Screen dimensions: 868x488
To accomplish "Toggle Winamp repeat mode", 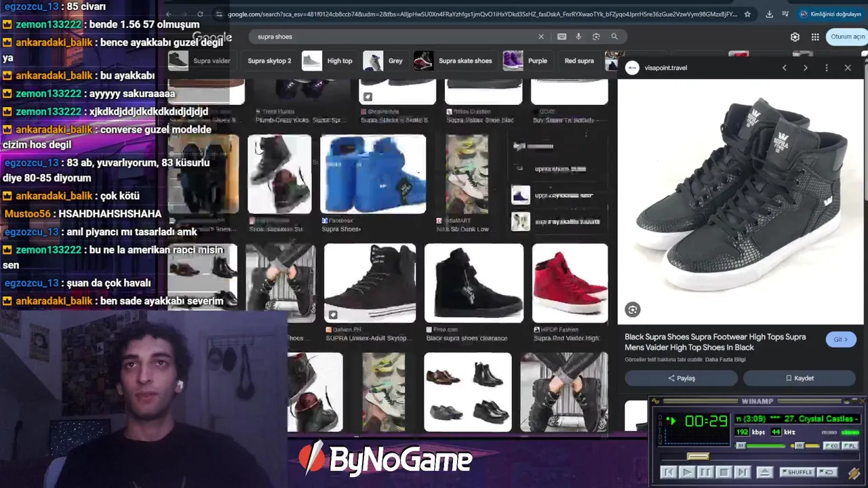I will [x=827, y=472].
